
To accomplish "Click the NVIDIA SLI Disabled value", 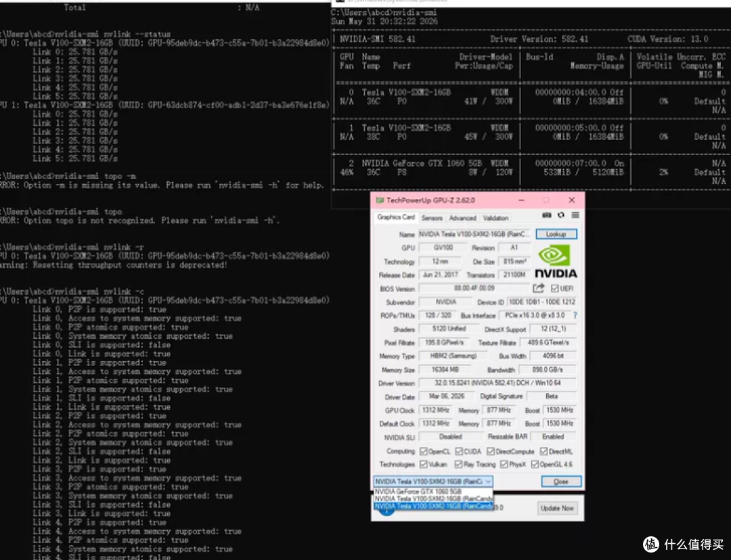I will [x=450, y=436].
